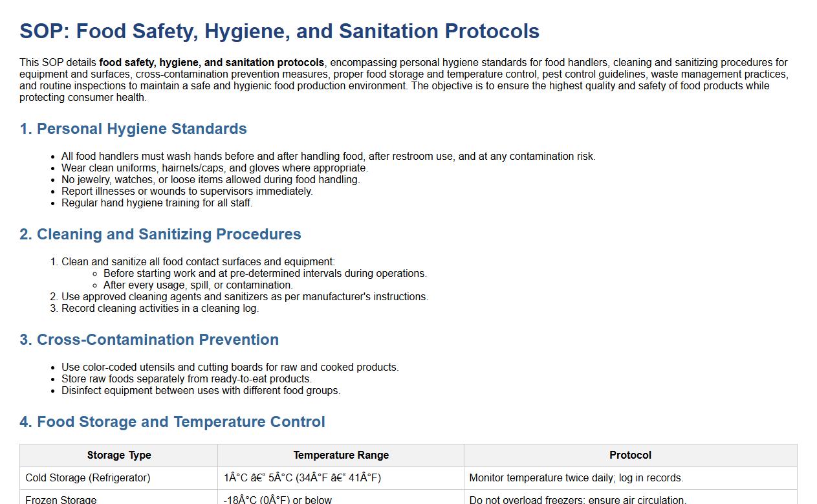817x504 pixels.
Task: Click the 'Use color-coded utensils' bullet
Action: (x=230, y=367)
